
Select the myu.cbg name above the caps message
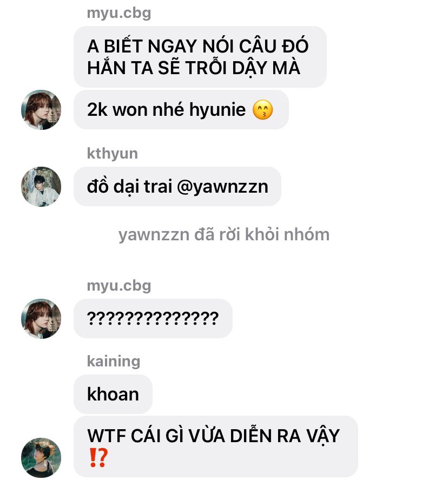(119, 14)
